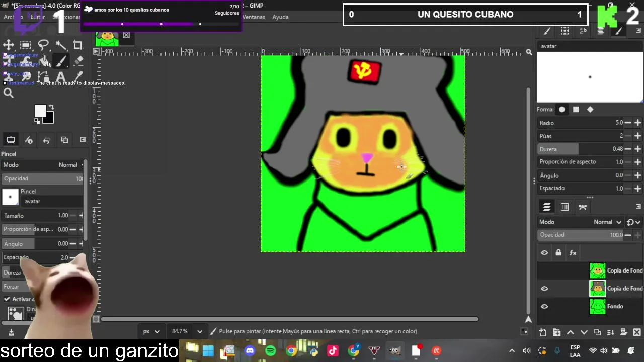Edit the avatar brush name field
Screen dimensions: 644x362
pyautogui.click(x=590, y=46)
